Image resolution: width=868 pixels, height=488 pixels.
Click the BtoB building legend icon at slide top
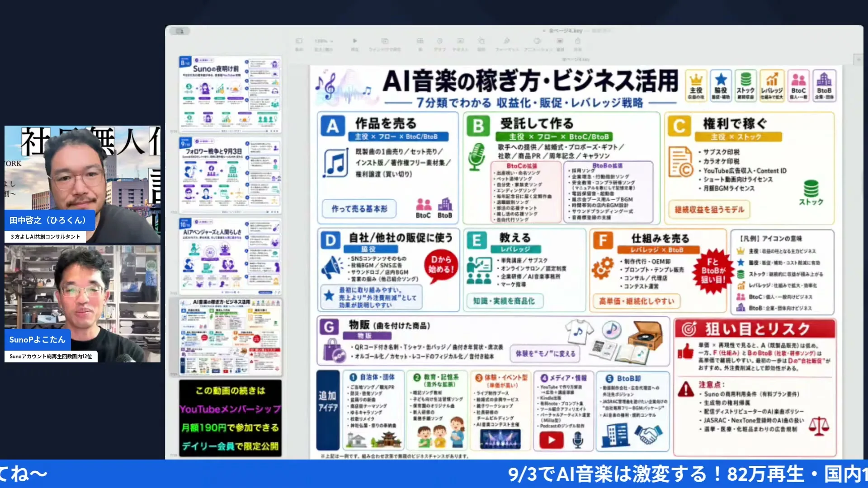coord(824,85)
